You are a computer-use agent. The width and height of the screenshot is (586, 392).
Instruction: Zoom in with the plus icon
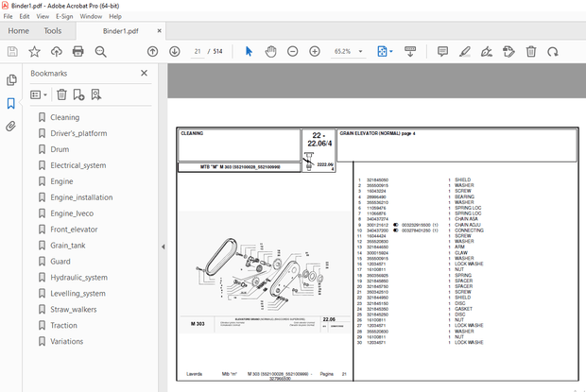tap(315, 52)
